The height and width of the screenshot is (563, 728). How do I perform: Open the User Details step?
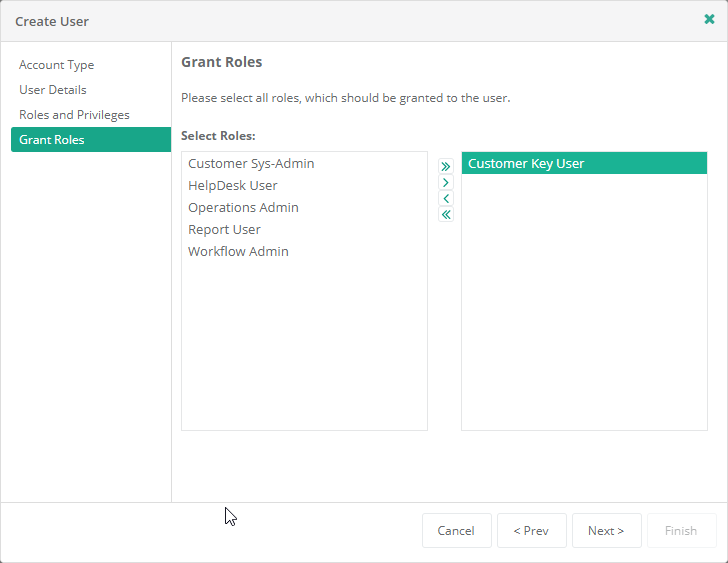pyautogui.click(x=53, y=90)
